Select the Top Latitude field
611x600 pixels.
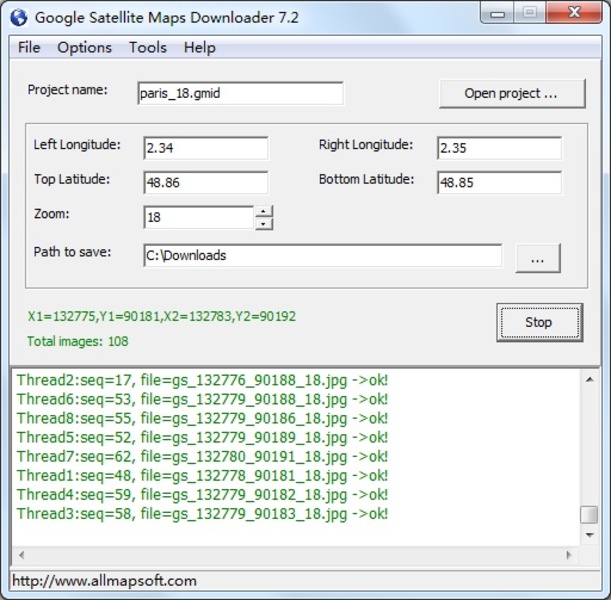pyautogui.click(x=206, y=182)
